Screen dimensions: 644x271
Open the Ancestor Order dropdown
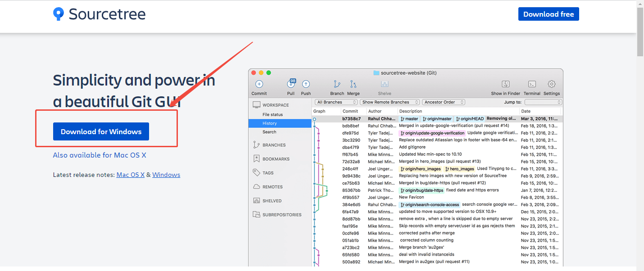[444, 102]
